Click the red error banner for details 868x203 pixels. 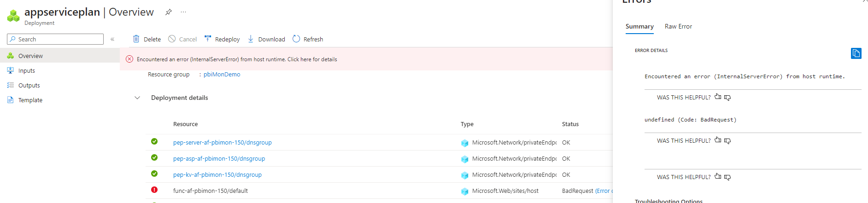[366, 59]
